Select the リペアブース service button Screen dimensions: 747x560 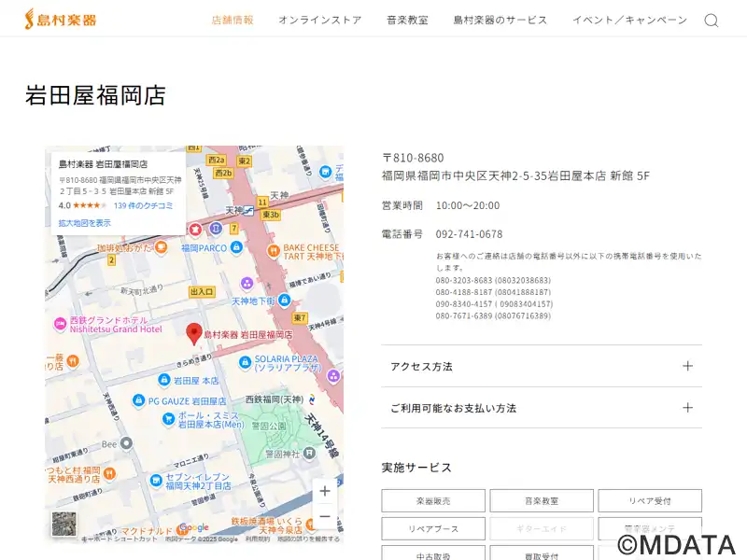tap(433, 528)
